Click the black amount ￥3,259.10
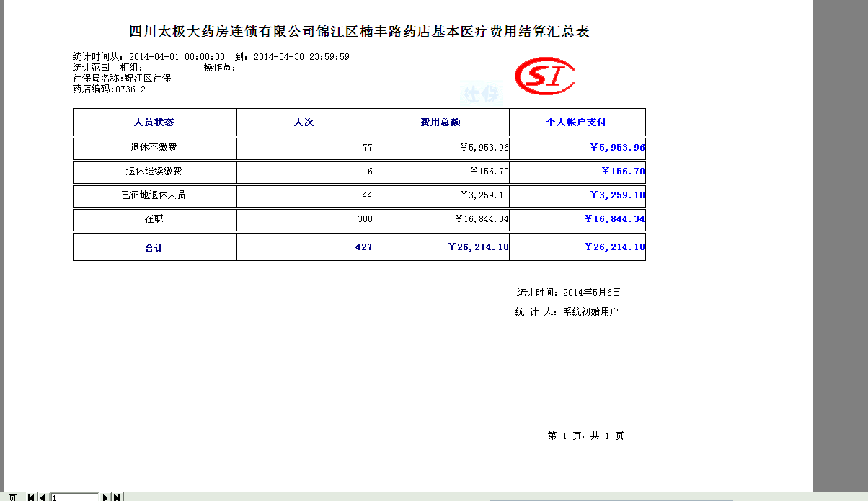 click(484, 195)
